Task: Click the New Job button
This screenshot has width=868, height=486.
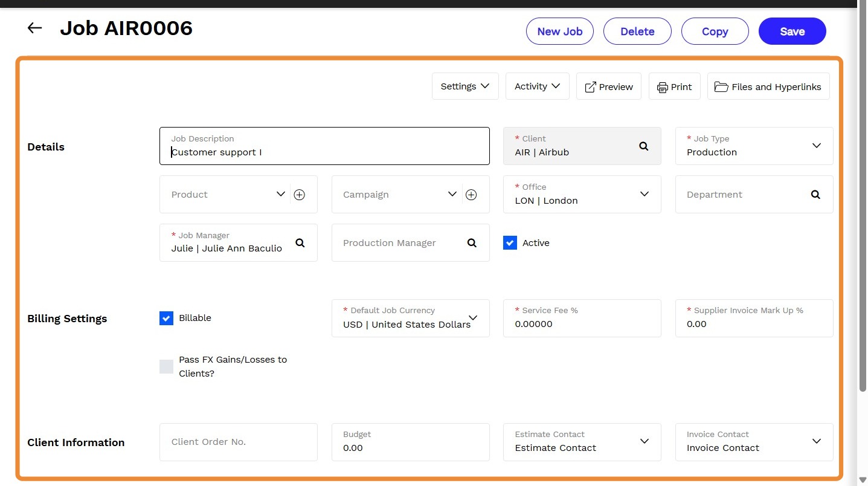Action: (560, 31)
